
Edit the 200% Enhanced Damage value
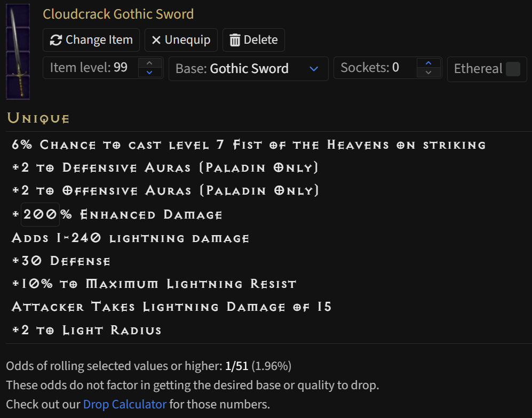(40, 214)
